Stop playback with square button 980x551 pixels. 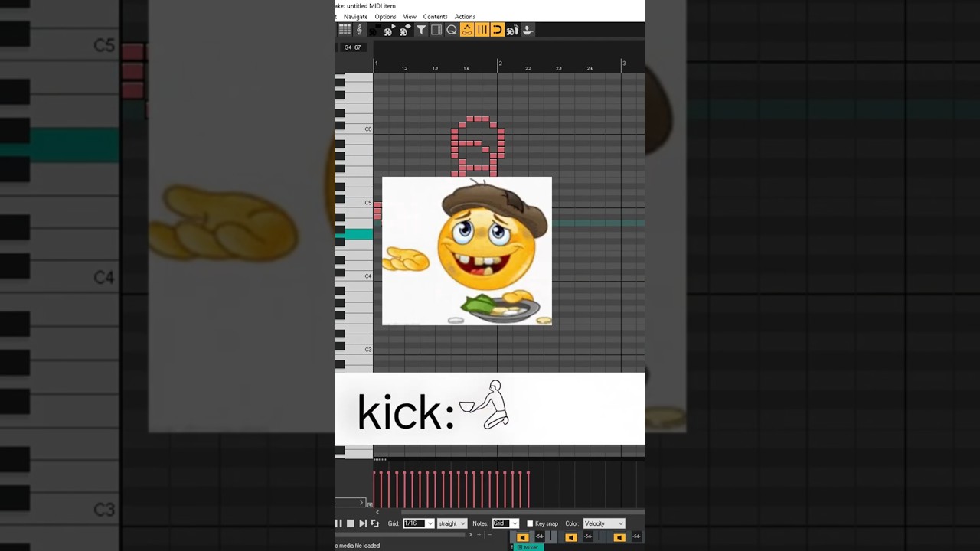pyautogui.click(x=351, y=523)
